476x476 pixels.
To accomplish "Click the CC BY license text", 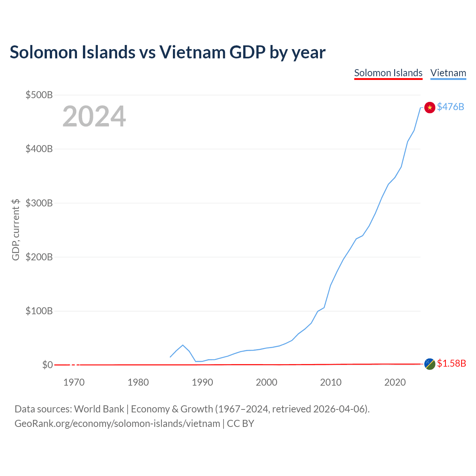I will pos(241,424).
